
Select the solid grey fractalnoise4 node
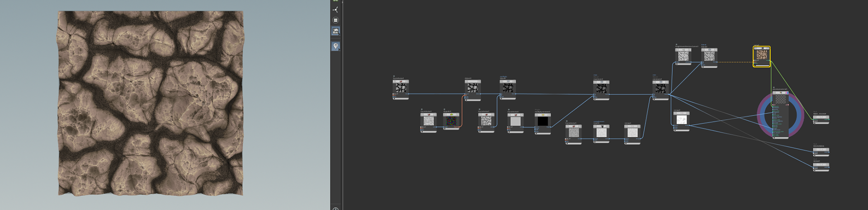tap(515, 120)
